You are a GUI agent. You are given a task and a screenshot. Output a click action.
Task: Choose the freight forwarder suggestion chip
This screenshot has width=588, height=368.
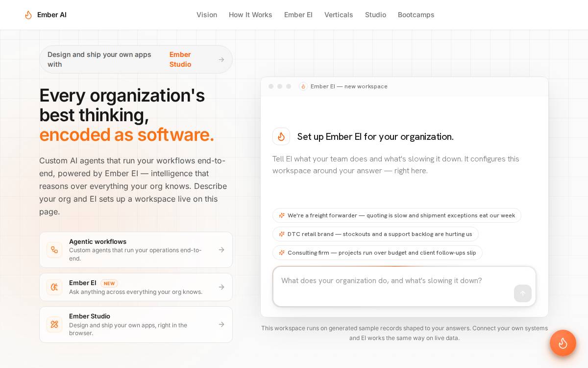(397, 215)
